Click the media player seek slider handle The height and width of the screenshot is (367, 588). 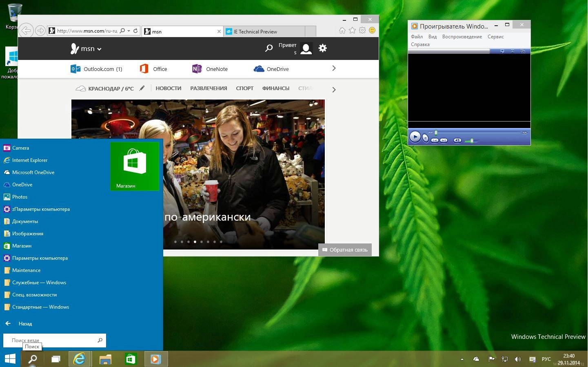tap(436, 133)
